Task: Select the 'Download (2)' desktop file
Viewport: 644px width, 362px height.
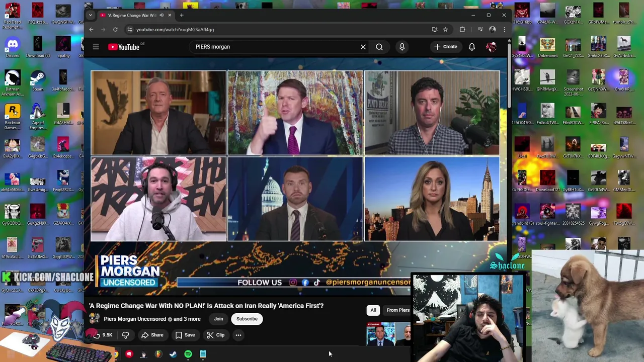Action: [x=38, y=47]
